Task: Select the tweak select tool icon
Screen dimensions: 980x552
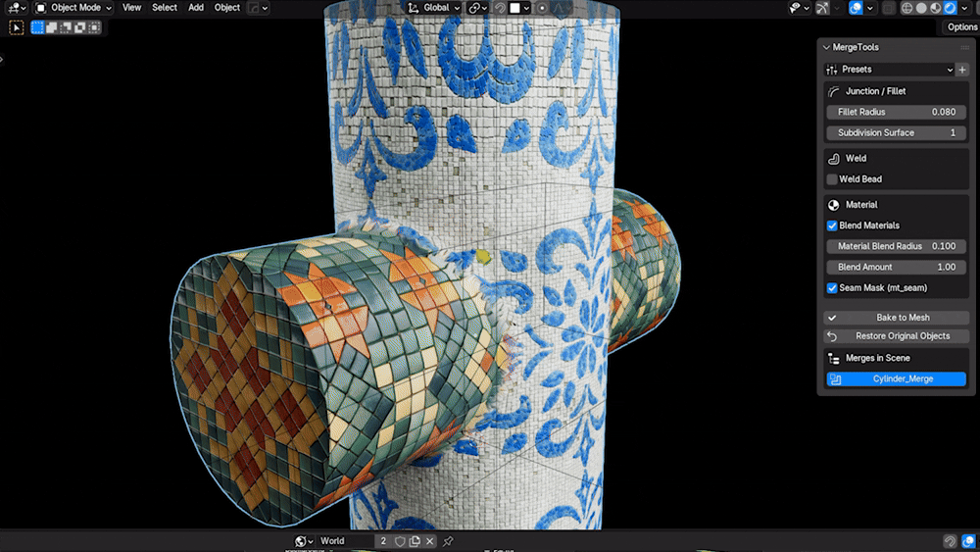Action: 17,27
